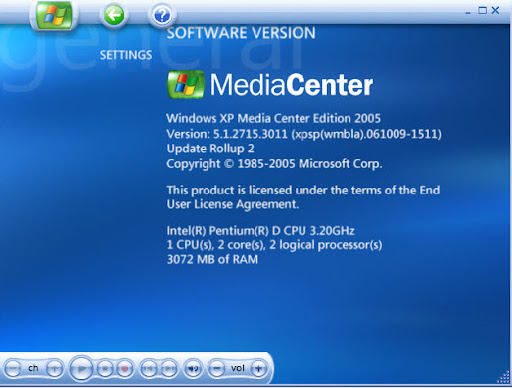512x388 pixels.
Task: Raise the volume with the vol plus button
Action: (258, 369)
